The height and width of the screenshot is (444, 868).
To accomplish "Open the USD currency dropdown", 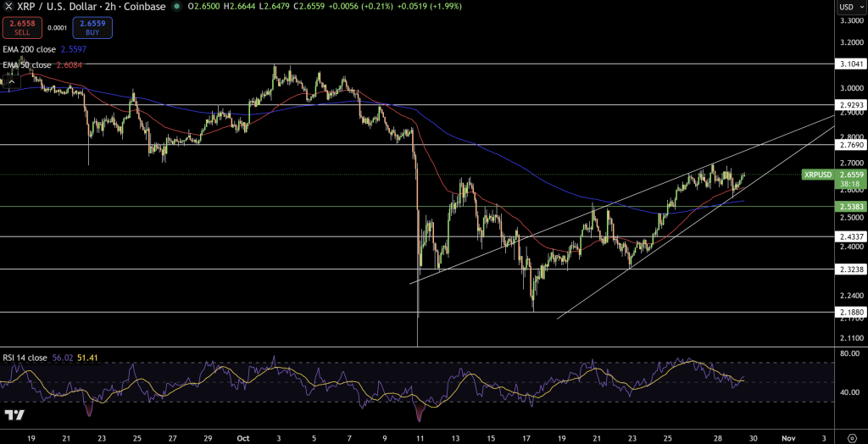I will pyautogui.click(x=849, y=7).
